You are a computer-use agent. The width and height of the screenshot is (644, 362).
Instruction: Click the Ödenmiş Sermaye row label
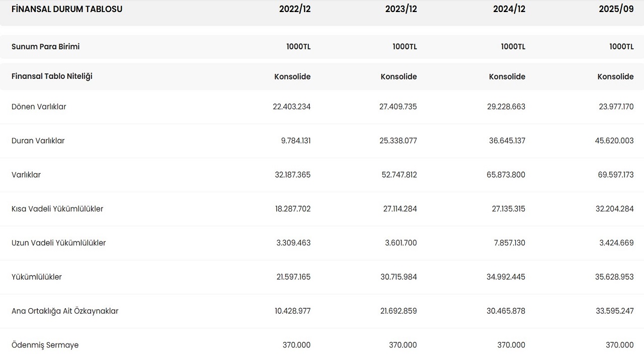click(x=45, y=345)
